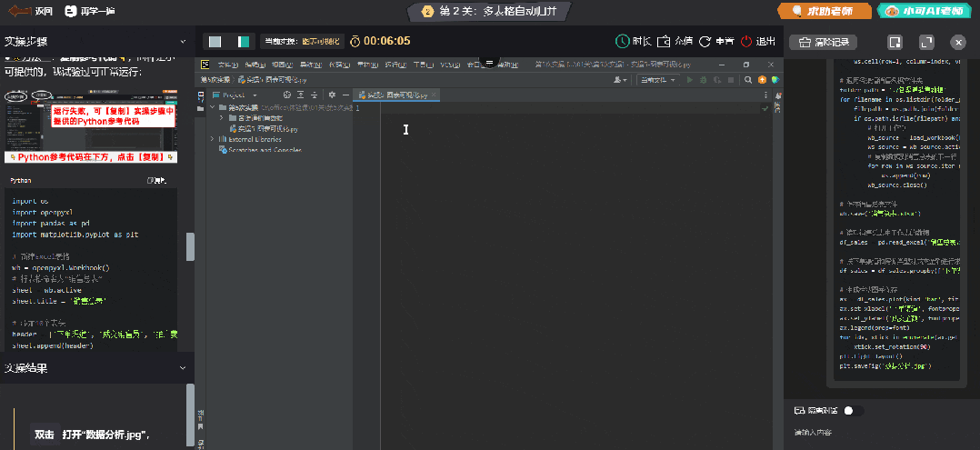Toggle the switch above chat input
Viewport: 980px width, 450px height.
point(852,411)
